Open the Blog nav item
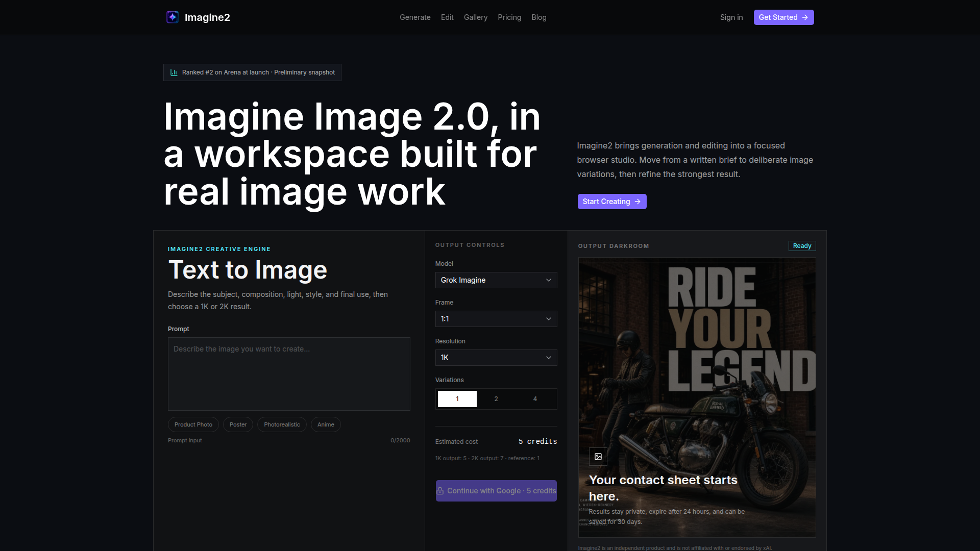The image size is (980, 551). tap(539, 17)
